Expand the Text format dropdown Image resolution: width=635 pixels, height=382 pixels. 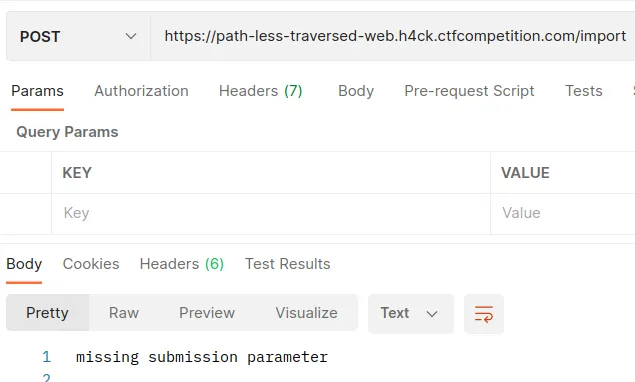point(411,314)
